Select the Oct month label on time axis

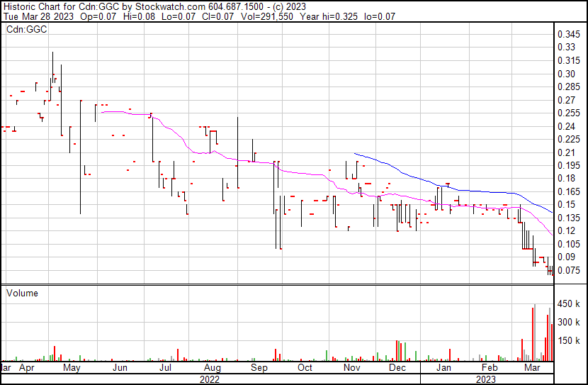point(305,369)
